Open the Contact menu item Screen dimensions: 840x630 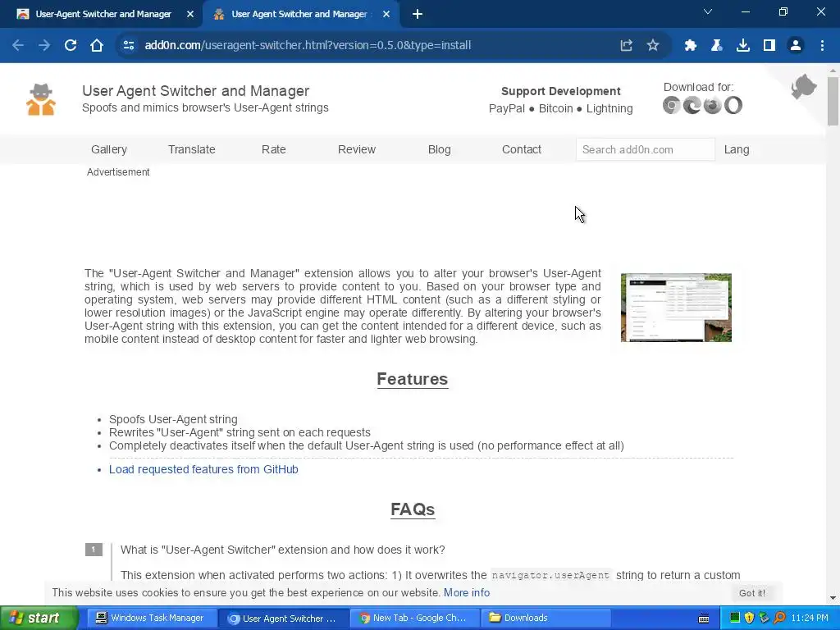522,149
